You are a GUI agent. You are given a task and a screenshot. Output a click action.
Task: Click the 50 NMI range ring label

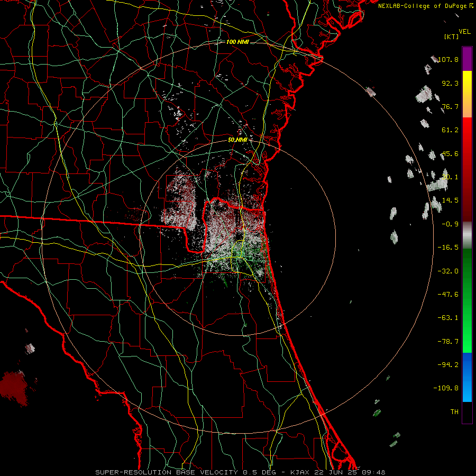coord(237,140)
